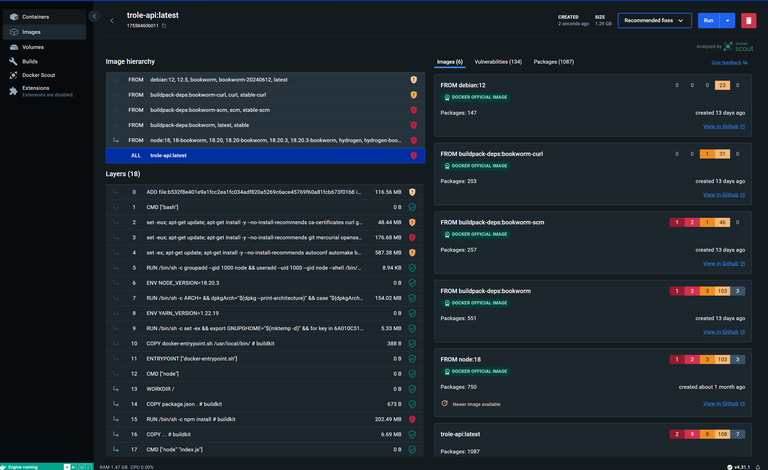The image size is (768, 470).
Task: Open the Give feedback link
Action: 729,63
